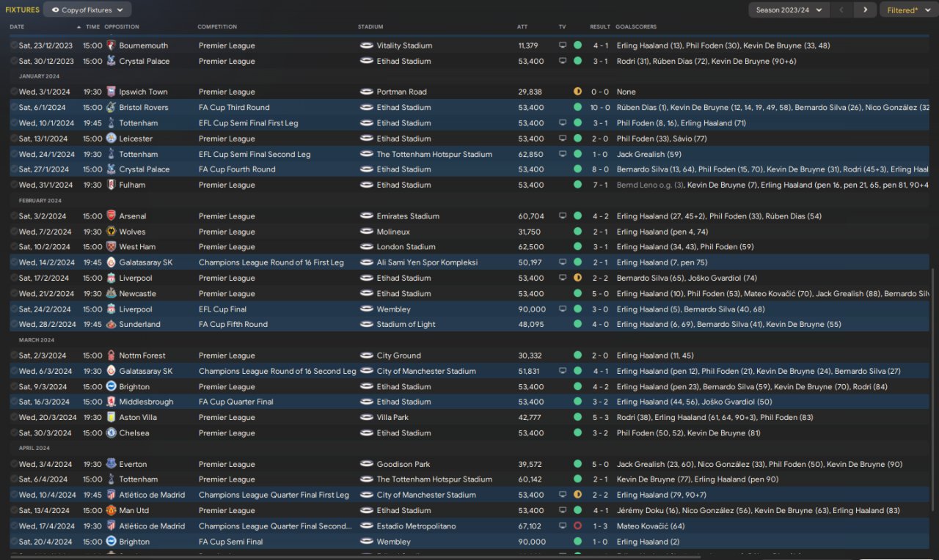This screenshot has width=939, height=560.
Task: Click the Aston Villa club badge
Action: (111, 417)
